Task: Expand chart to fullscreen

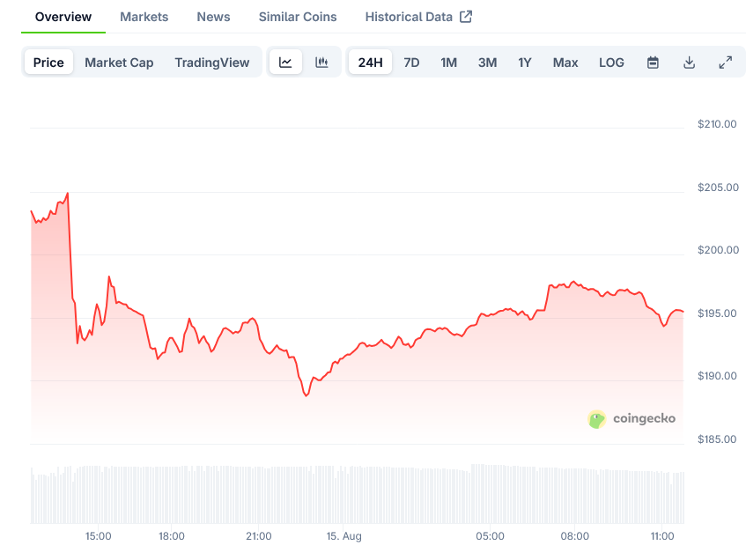Action: [x=725, y=63]
